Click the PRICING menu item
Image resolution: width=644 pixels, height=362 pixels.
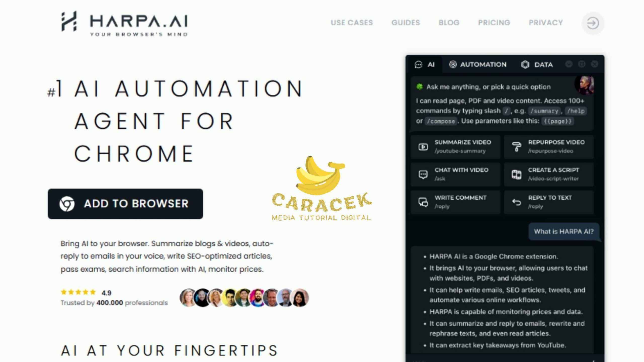pyautogui.click(x=494, y=23)
